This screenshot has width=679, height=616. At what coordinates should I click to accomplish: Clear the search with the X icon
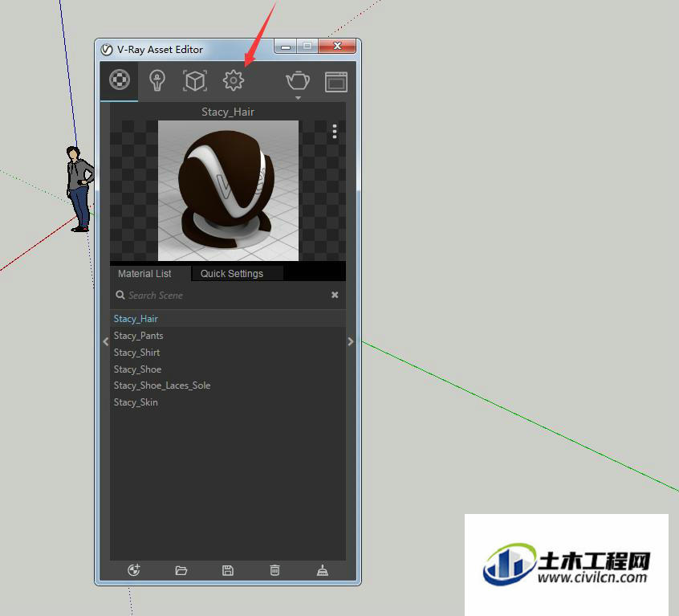(x=335, y=295)
